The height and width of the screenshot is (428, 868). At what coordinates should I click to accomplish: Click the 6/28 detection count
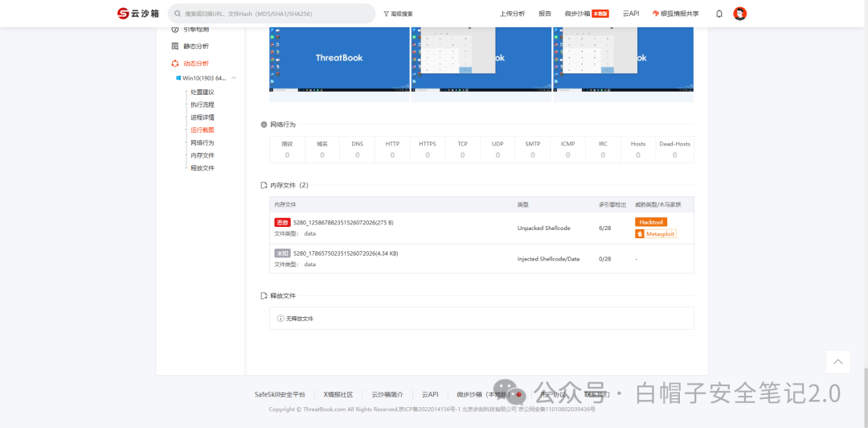(605, 228)
